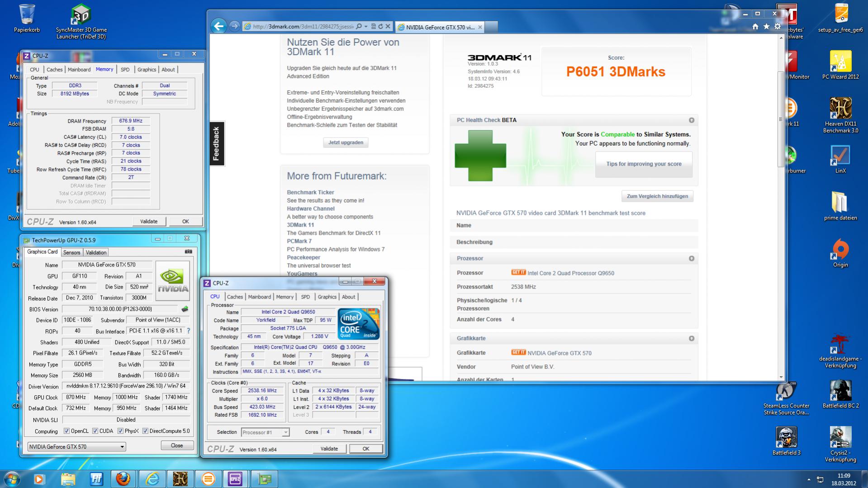Collapse Prozessor section on 3DMark page
This screenshot has height=488, width=868.
[691, 258]
